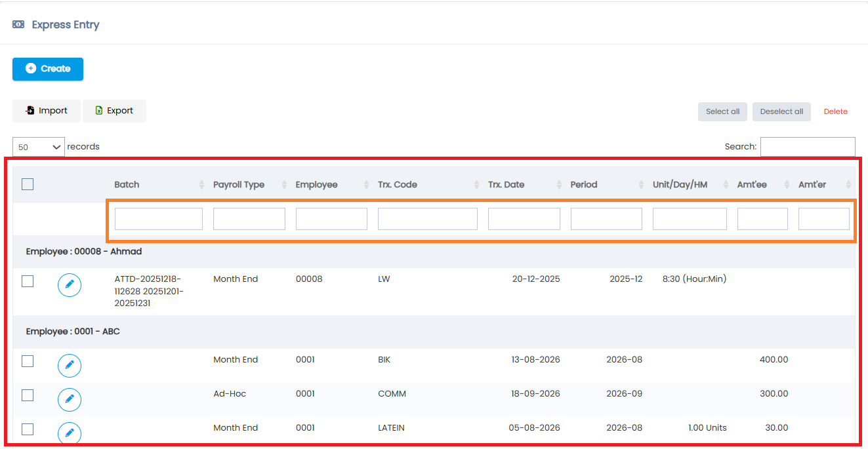Click the amount 300.00
This screenshot has width=868, height=449.
click(774, 394)
